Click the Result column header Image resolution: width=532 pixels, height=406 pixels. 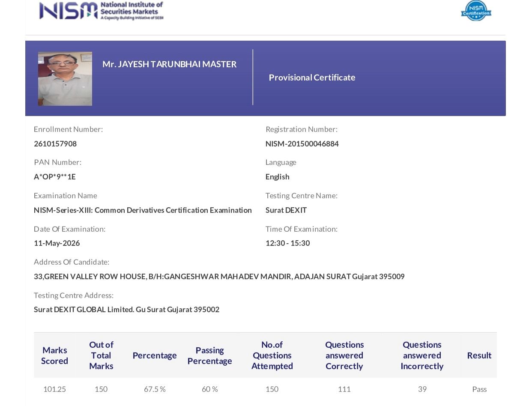(x=479, y=355)
